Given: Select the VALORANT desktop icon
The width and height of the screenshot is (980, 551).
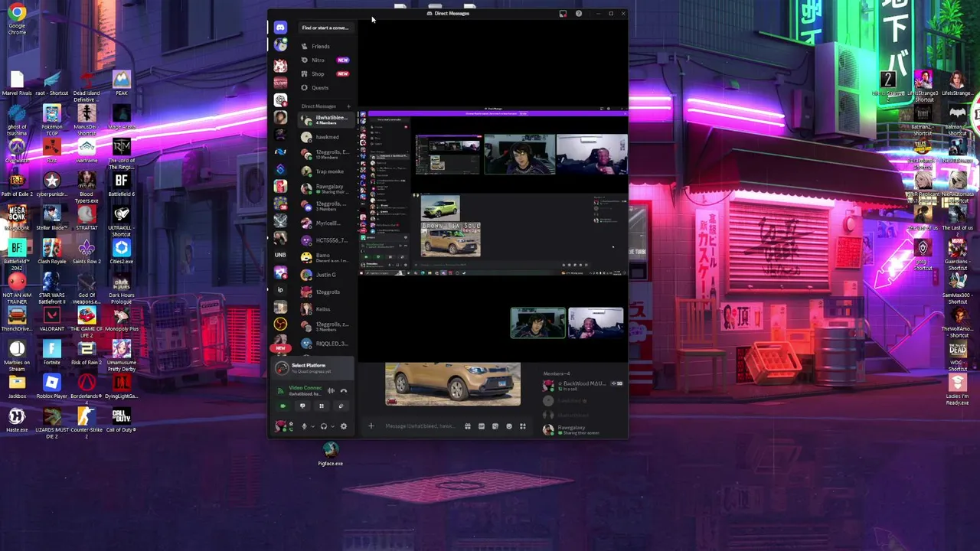Looking at the screenshot, I should coord(51,318).
